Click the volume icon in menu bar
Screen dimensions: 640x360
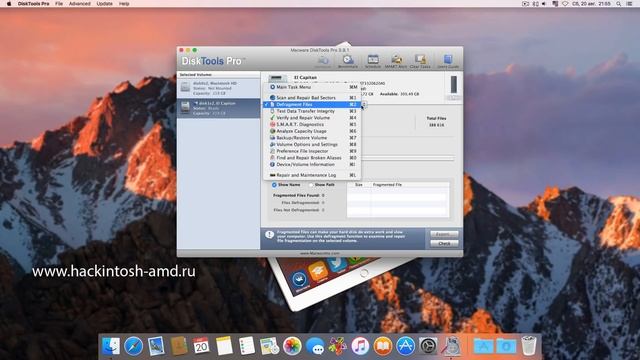tap(544, 4)
